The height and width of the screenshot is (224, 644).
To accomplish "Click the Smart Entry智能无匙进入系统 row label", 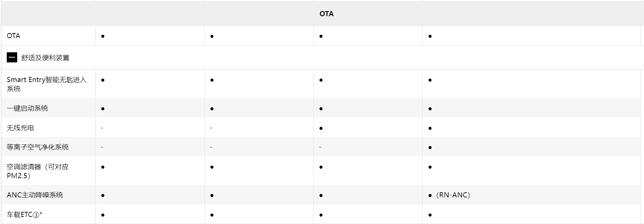I will tap(47, 84).
